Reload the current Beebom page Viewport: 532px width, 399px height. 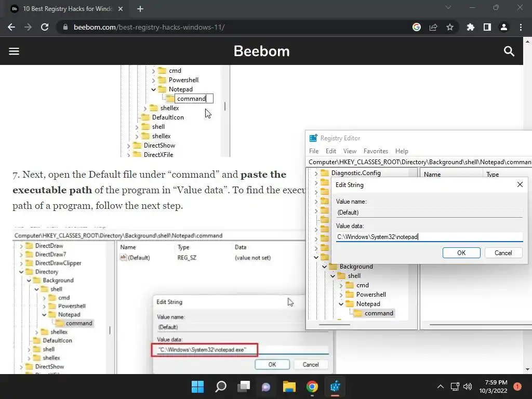[x=45, y=27]
